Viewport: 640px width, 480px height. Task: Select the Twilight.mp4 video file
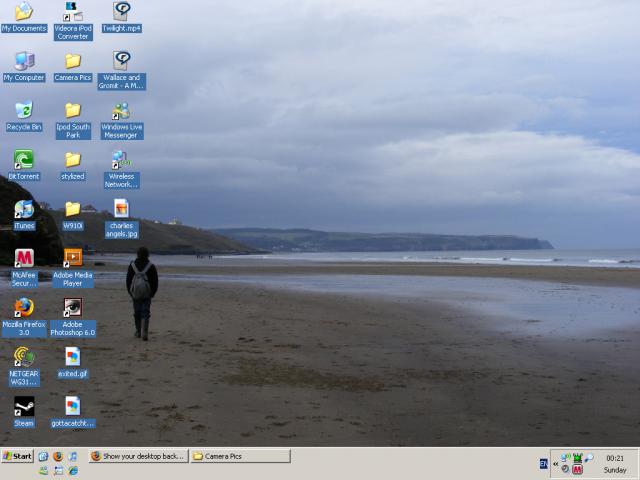click(121, 12)
